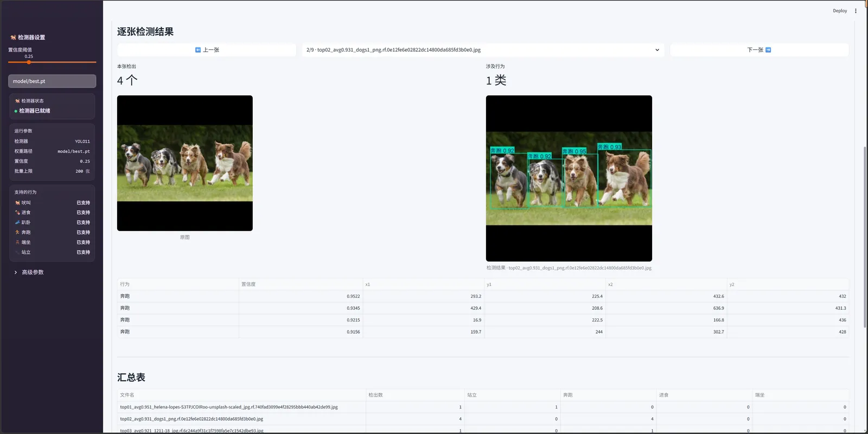Click the green 检测器已就绪 status dot
The width and height of the screenshot is (868, 434).
point(16,111)
